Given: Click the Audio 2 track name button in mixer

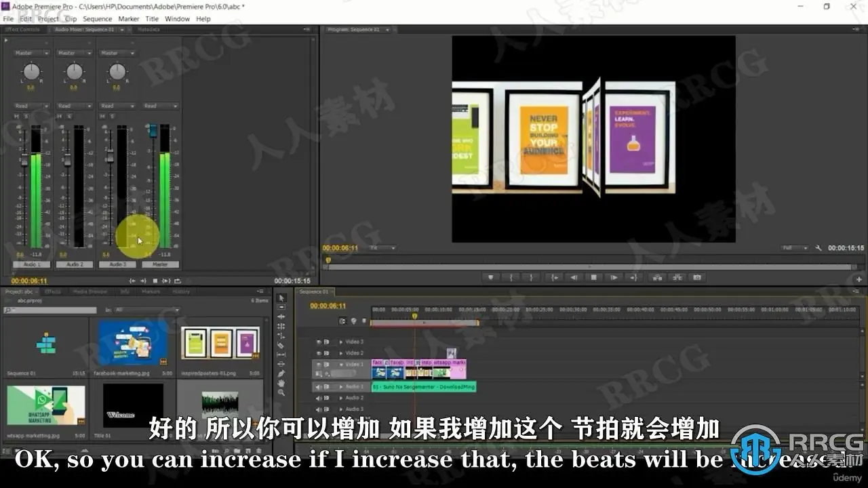Looking at the screenshot, I should pos(75,264).
